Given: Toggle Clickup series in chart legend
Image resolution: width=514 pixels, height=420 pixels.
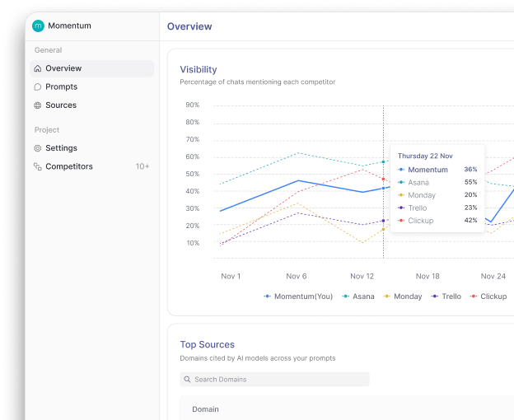Looking at the screenshot, I should 488,296.
